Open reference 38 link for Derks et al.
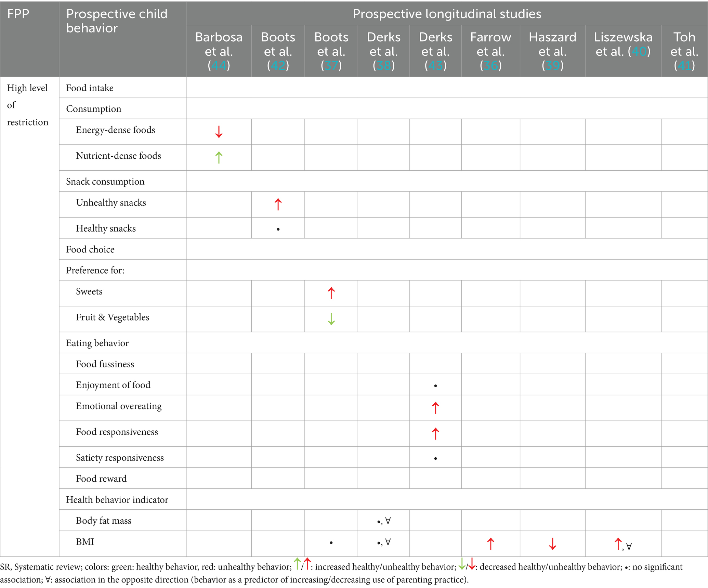The width and height of the screenshot is (708, 588). pos(384,65)
